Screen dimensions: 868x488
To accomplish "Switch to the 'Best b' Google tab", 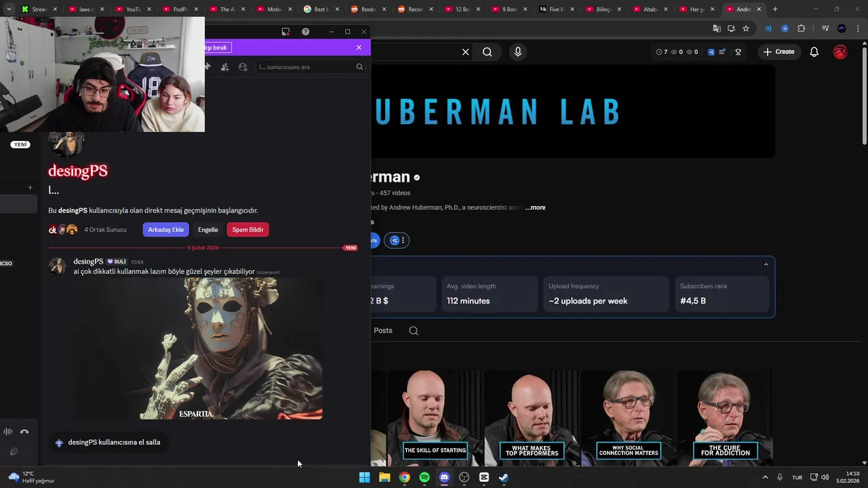I will 321,9.
